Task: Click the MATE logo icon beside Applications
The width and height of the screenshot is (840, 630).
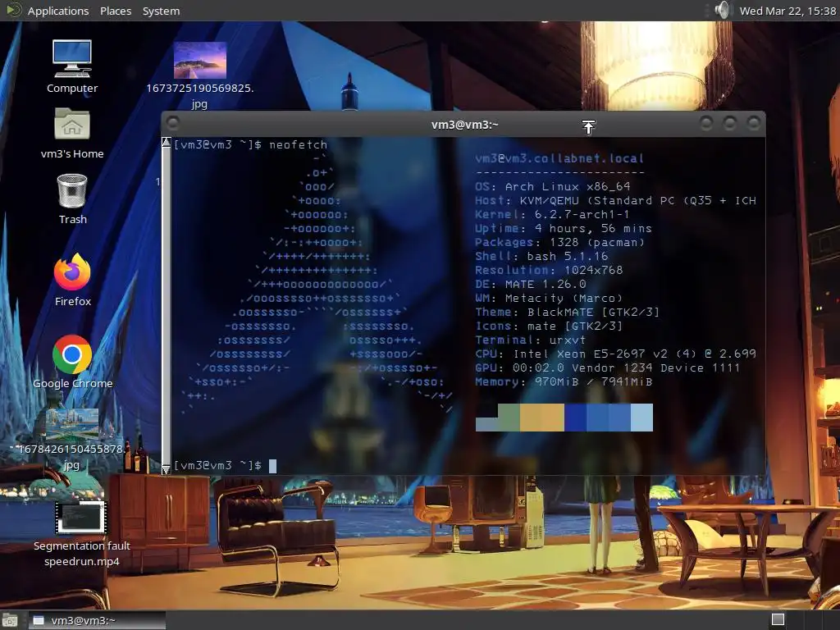Action: (13, 10)
